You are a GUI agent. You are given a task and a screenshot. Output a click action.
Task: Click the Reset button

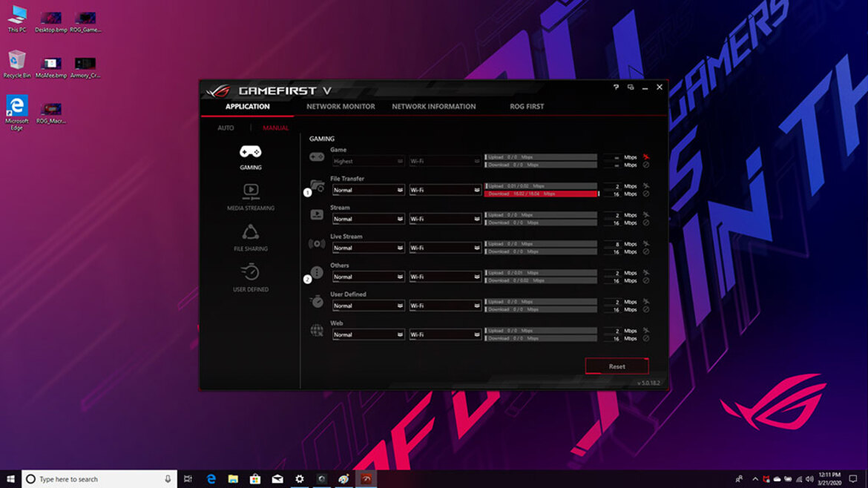pyautogui.click(x=617, y=366)
